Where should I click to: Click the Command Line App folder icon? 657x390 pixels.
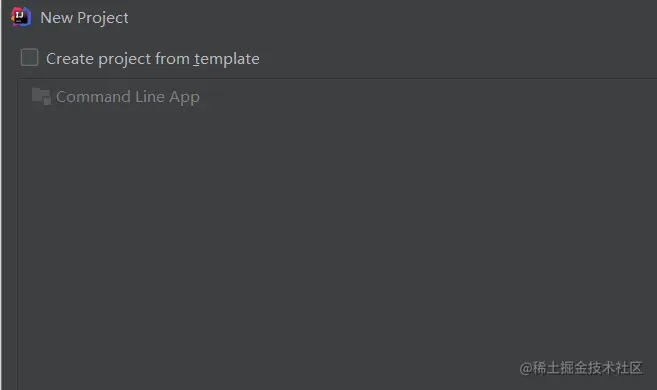pos(41,96)
